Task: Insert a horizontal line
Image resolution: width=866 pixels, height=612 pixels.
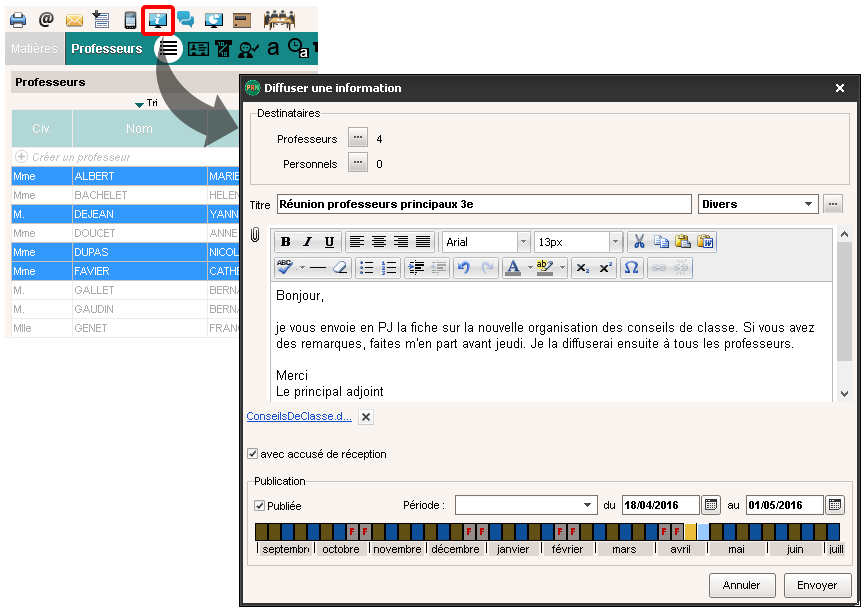Action: tap(318, 268)
